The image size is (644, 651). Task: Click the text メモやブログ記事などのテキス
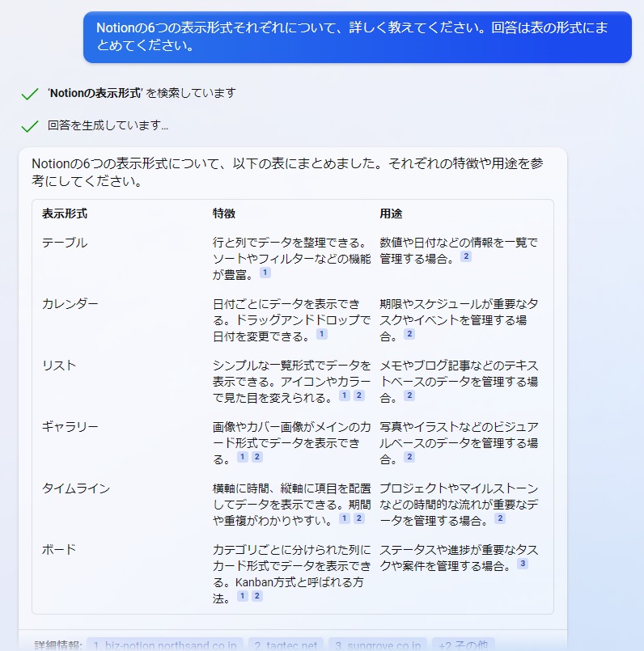(x=459, y=366)
